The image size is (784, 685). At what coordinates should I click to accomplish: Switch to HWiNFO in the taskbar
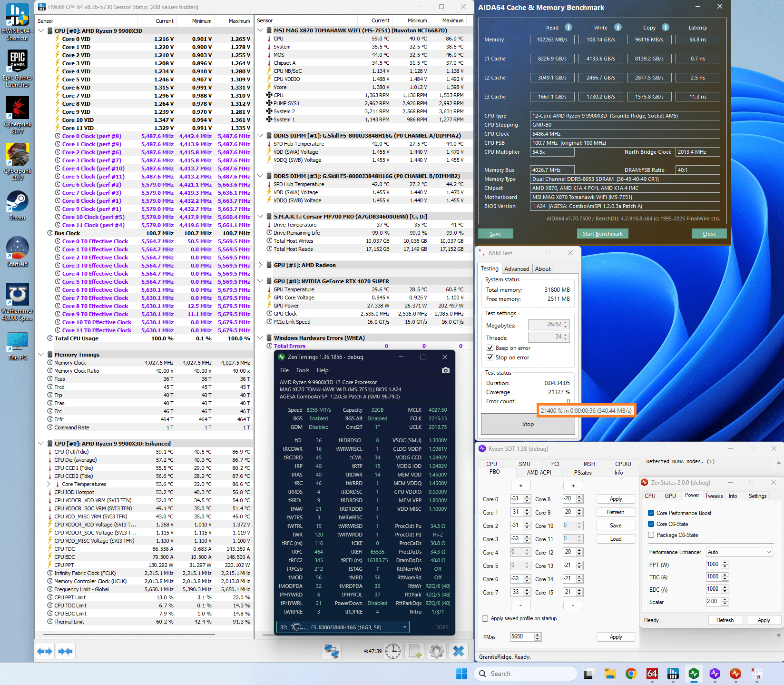pyautogui.click(x=673, y=674)
